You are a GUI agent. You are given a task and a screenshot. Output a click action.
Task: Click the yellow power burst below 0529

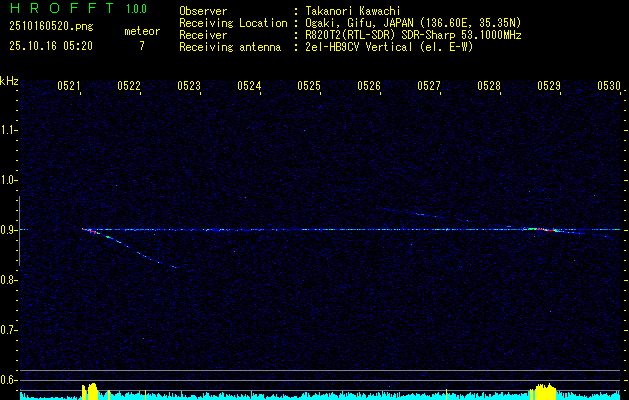(x=543, y=392)
